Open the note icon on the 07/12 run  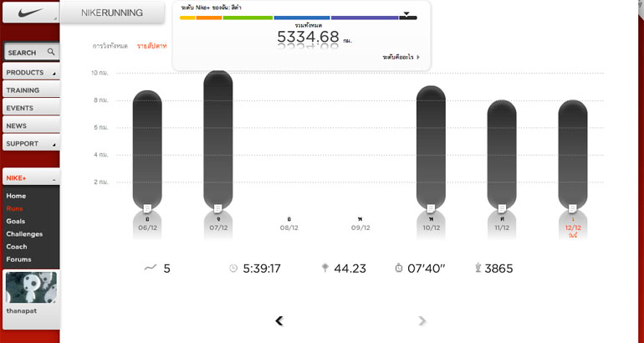coord(217,207)
